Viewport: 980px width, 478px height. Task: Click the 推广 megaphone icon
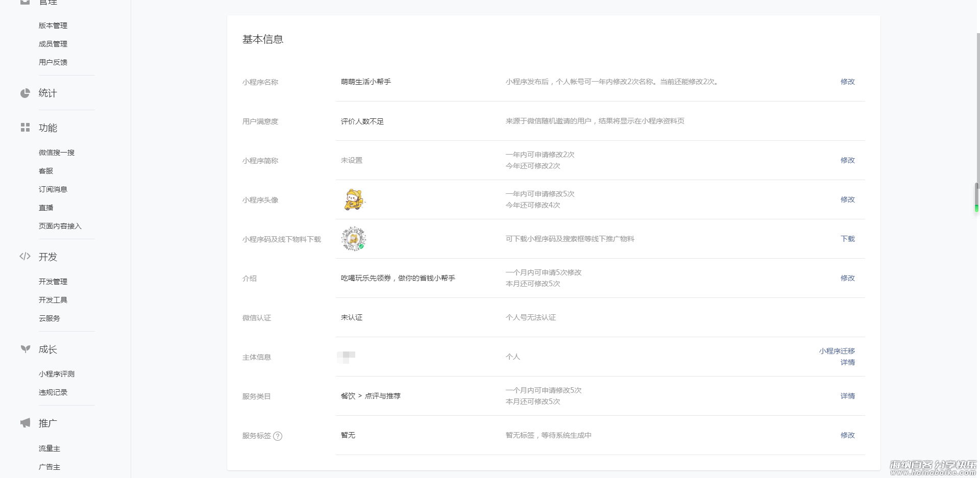25,423
